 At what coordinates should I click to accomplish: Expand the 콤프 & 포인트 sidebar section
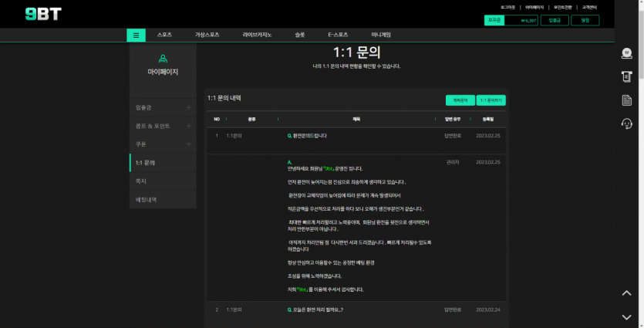tap(188, 126)
